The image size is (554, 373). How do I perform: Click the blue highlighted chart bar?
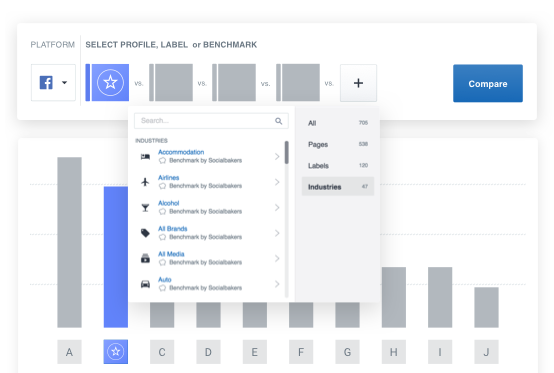pyautogui.click(x=116, y=257)
